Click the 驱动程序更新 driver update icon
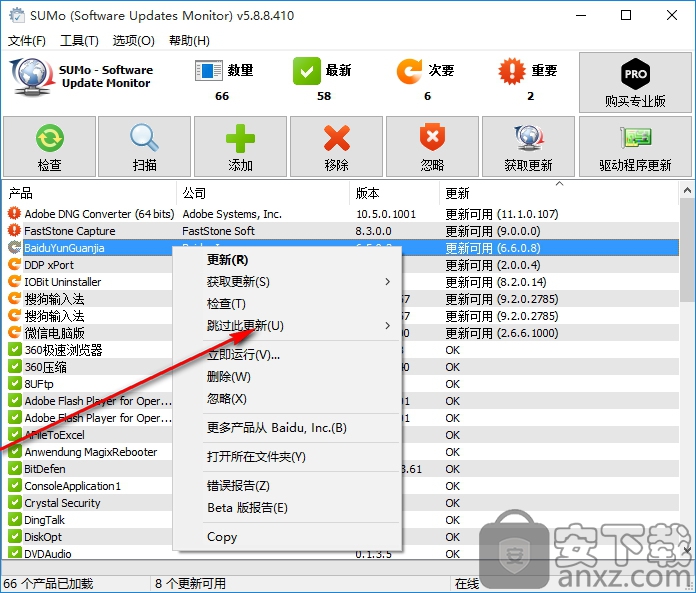This screenshot has height=593, width=696. (x=635, y=138)
